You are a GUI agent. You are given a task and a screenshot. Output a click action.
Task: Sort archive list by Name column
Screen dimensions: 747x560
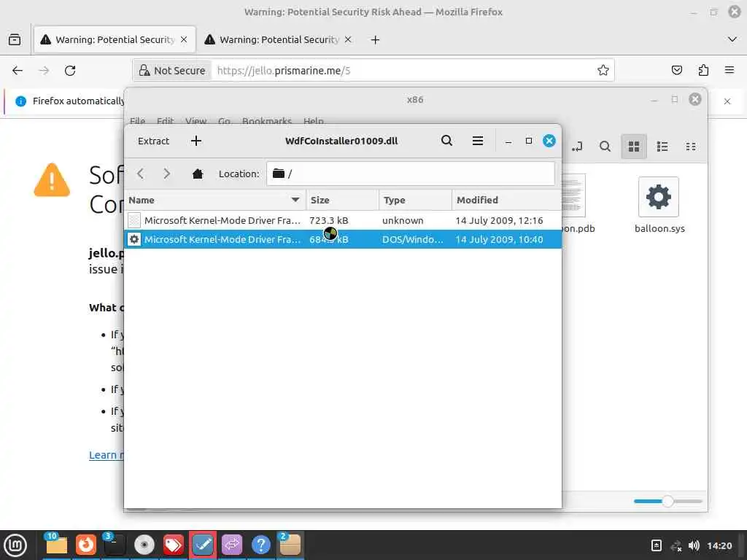(x=214, y=200)
